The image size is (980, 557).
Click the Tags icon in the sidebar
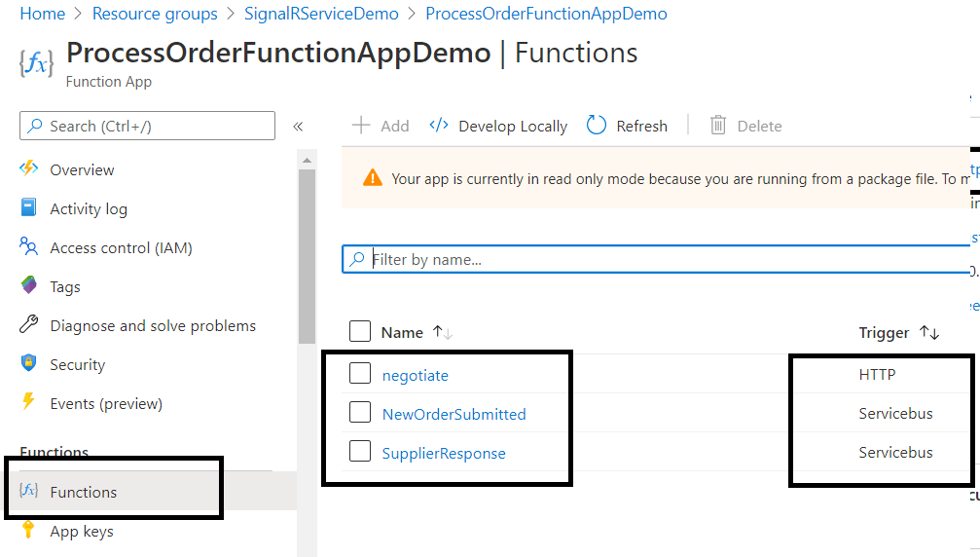pyautogui.click(x=29, y=285)
